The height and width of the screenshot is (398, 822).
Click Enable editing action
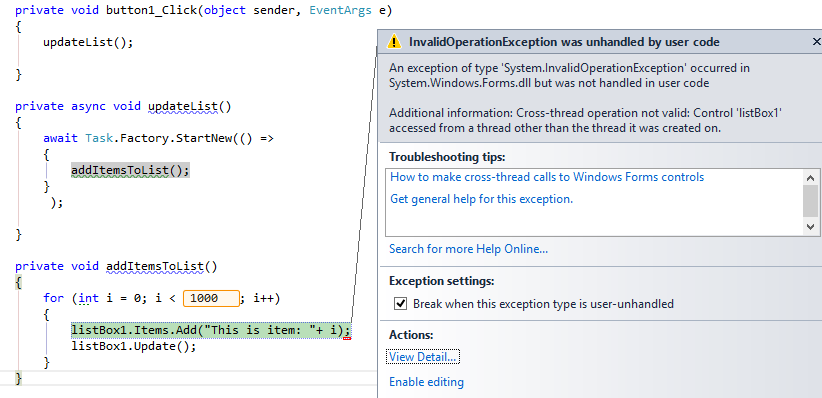426,382
